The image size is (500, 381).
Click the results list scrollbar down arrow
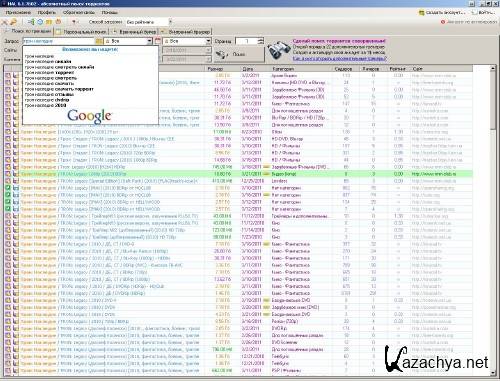coord(493,372)
